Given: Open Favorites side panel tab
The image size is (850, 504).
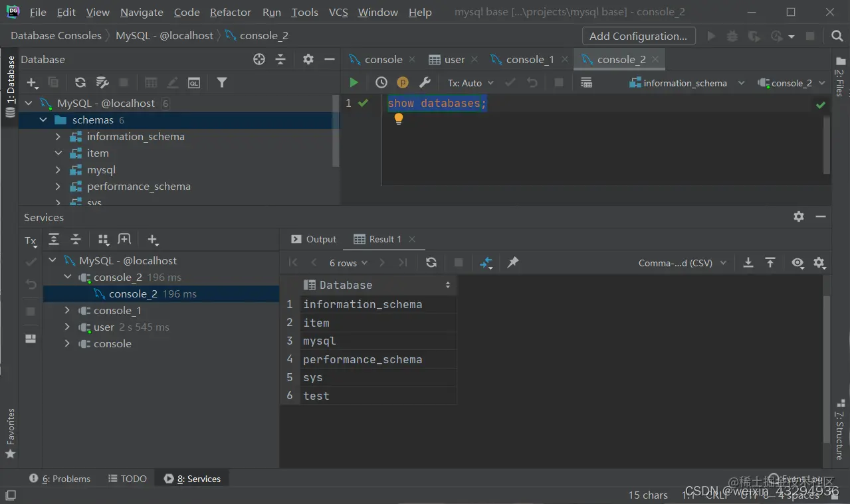Looking at the screenshot, I should point(10,434).
